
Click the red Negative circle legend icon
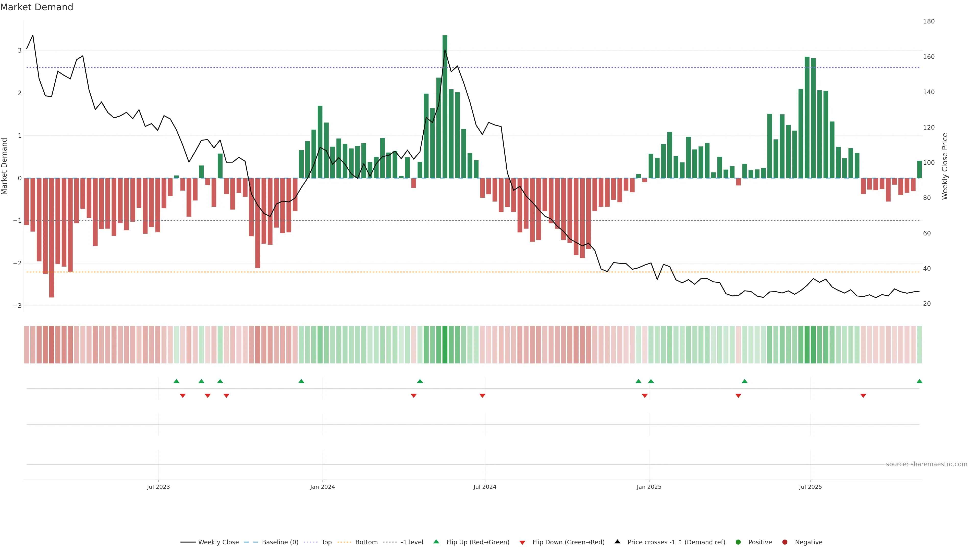click(785, 542)
